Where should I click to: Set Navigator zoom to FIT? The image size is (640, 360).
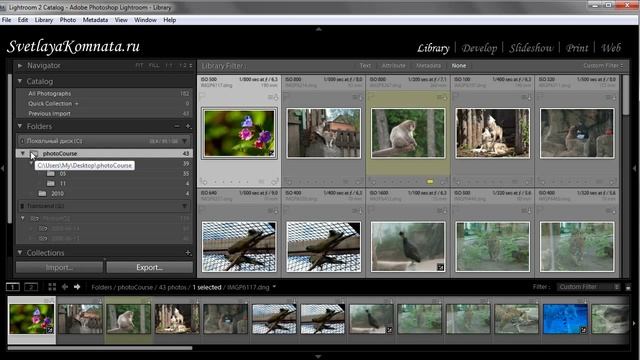point(139,65)
